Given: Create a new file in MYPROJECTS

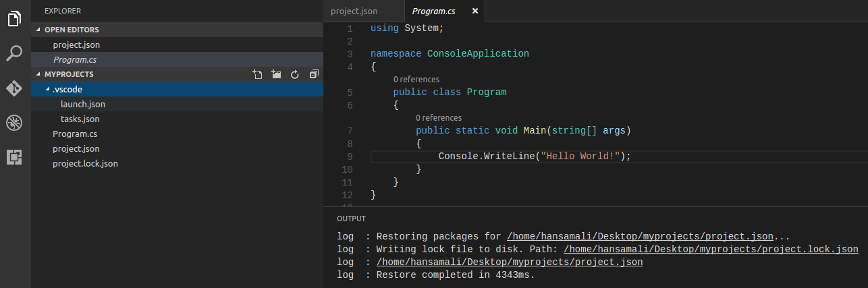Looking at the screenshot, I should (x=257, y=74).
